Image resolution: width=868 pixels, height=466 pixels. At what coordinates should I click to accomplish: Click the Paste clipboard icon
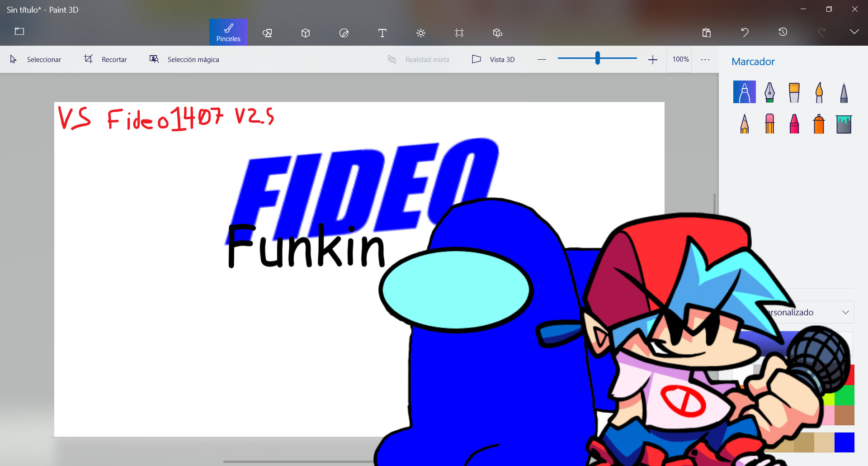point(707,32)
